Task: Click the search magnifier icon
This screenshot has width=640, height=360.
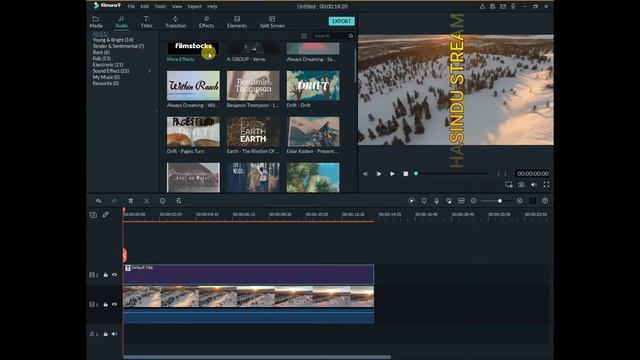Action: [351, 36]
